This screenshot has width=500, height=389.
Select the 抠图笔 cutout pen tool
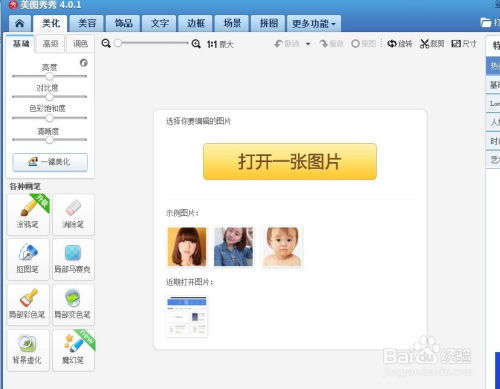click(28, 259)
